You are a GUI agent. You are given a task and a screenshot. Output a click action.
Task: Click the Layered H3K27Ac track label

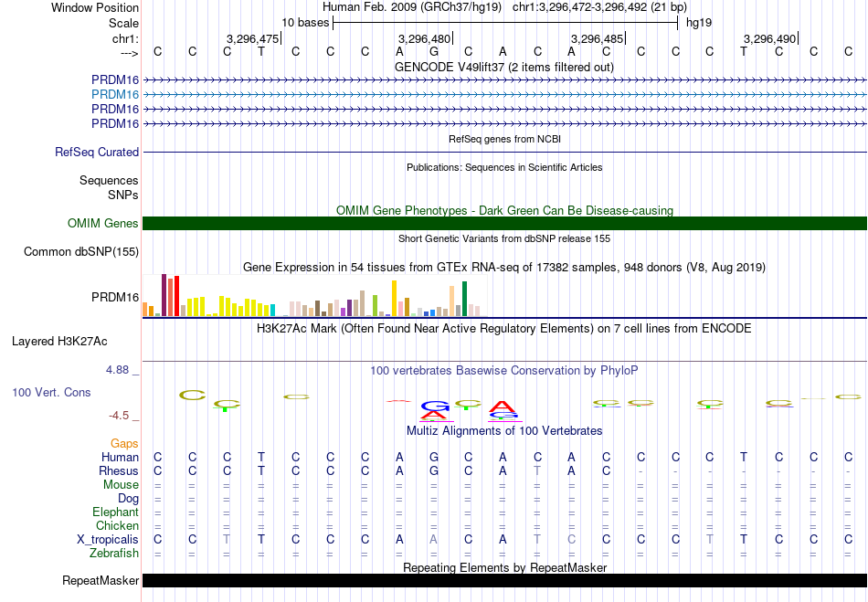[x=59, y=342]
